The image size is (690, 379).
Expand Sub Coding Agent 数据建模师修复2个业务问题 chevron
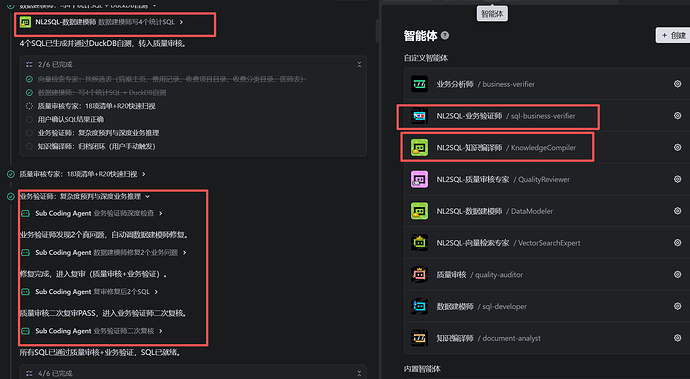point(184,252)
